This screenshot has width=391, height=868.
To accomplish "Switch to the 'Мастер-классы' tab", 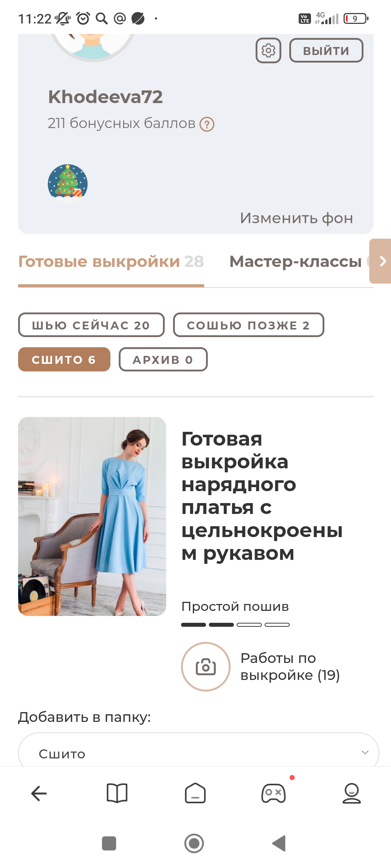I will tap(295, 261).
